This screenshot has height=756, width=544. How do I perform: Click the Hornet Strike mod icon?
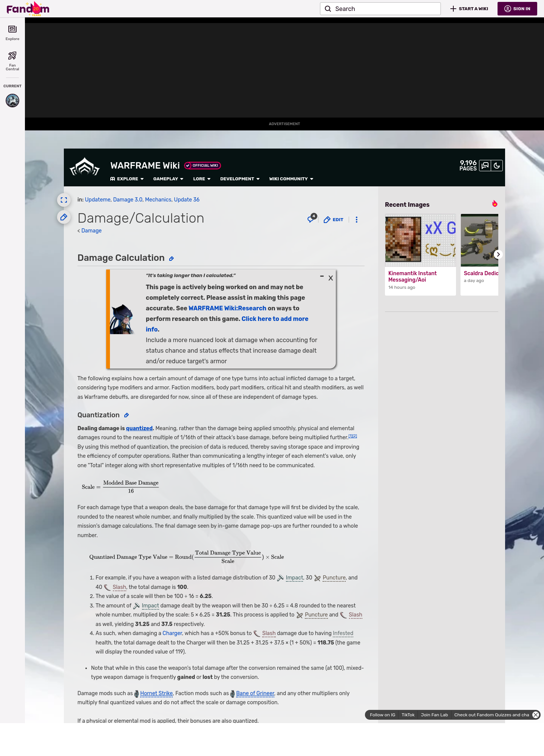[x=137, y=694]
